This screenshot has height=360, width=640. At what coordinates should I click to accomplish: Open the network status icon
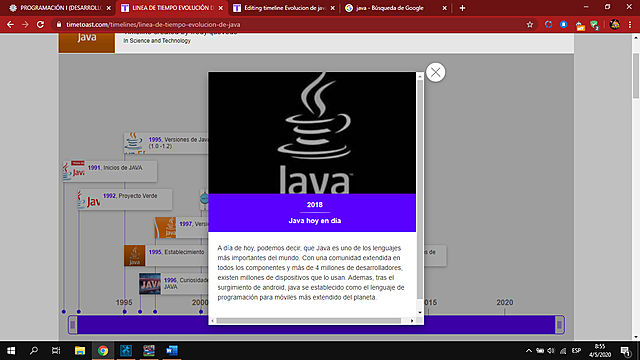(x=563, y=351)
